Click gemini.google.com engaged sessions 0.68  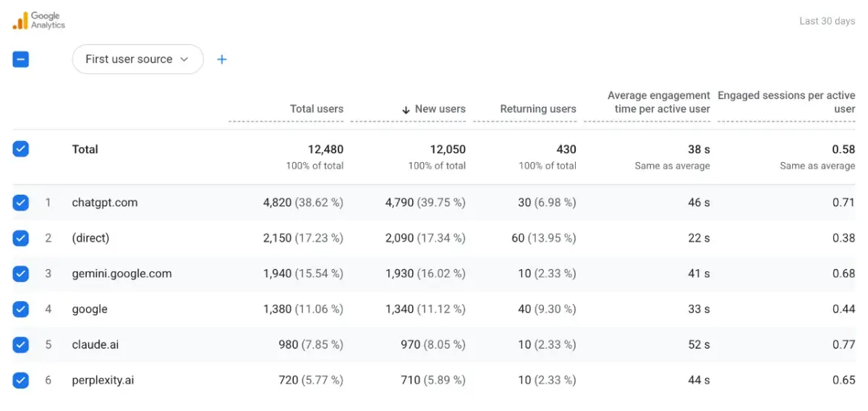pos(843,274)
